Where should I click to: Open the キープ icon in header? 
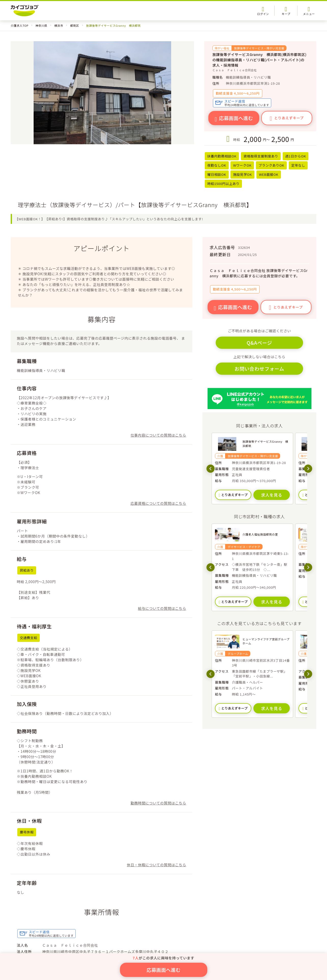pos(285,11)
